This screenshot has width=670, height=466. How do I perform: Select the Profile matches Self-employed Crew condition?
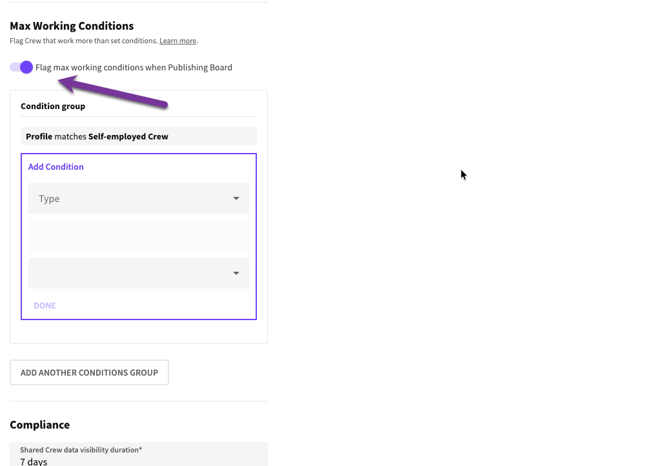[x=138, y=136]
